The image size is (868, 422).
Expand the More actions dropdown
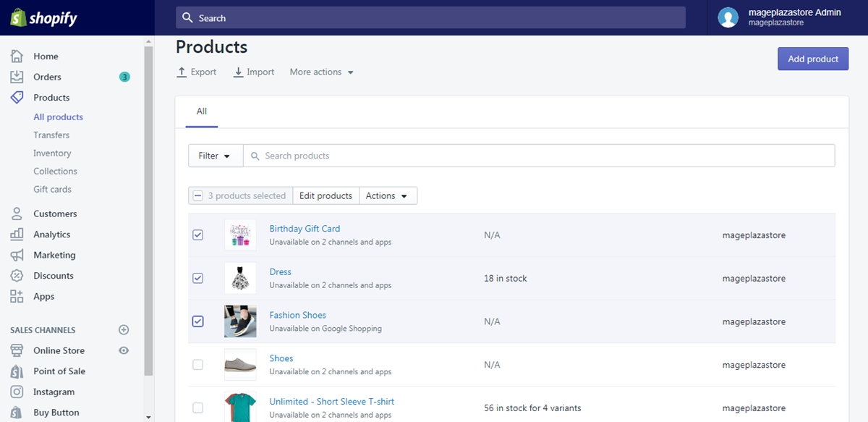[x=322, y=72]
